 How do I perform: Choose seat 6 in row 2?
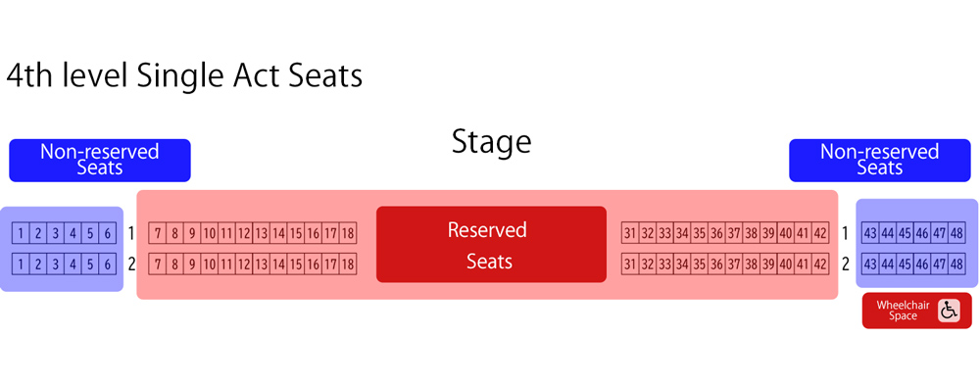tap(108, 265)
